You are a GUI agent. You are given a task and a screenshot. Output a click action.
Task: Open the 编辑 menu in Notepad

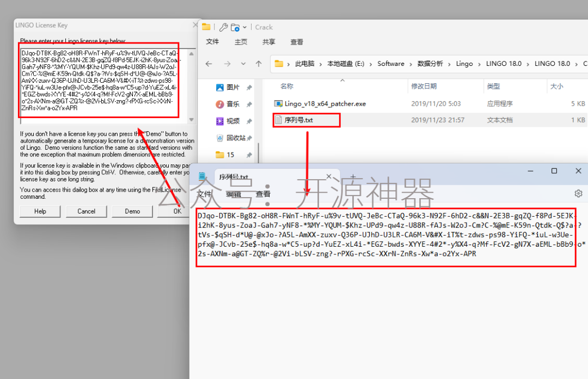click(x=234, y=194)
